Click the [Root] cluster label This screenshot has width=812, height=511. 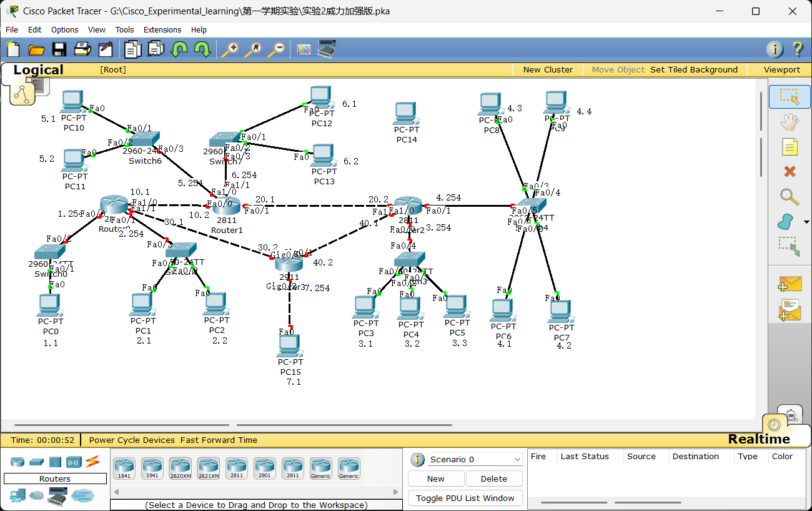coord(113,70)
